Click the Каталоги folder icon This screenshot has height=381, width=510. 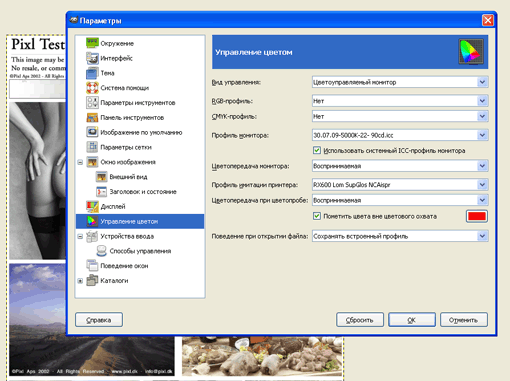(x=92, y=280)
